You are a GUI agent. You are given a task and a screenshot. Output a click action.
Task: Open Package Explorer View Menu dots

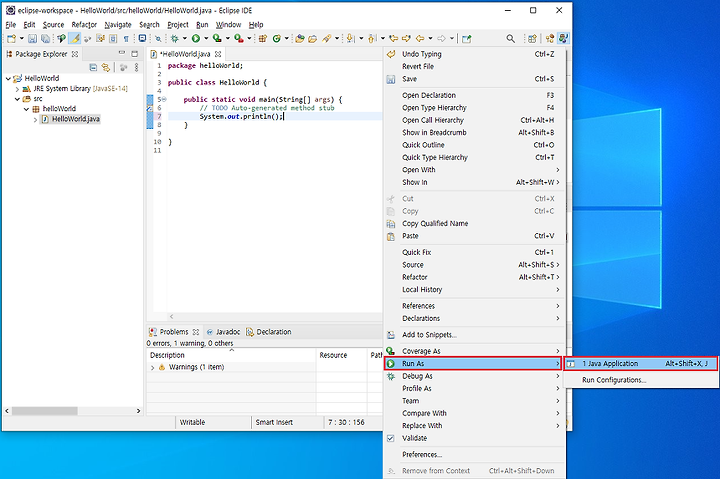(x=136, y=68)
